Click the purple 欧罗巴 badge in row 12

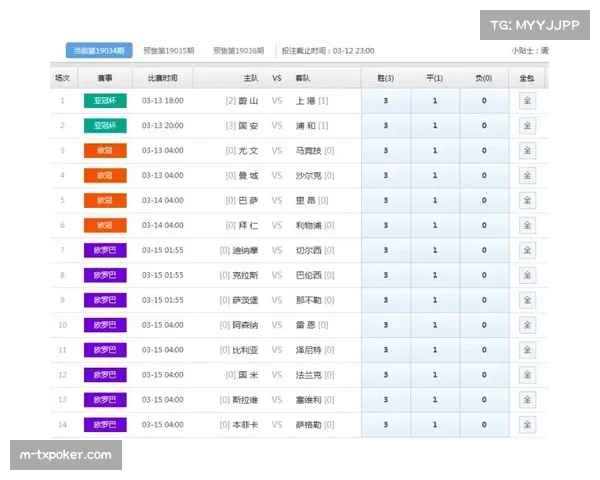coord(105,375)
